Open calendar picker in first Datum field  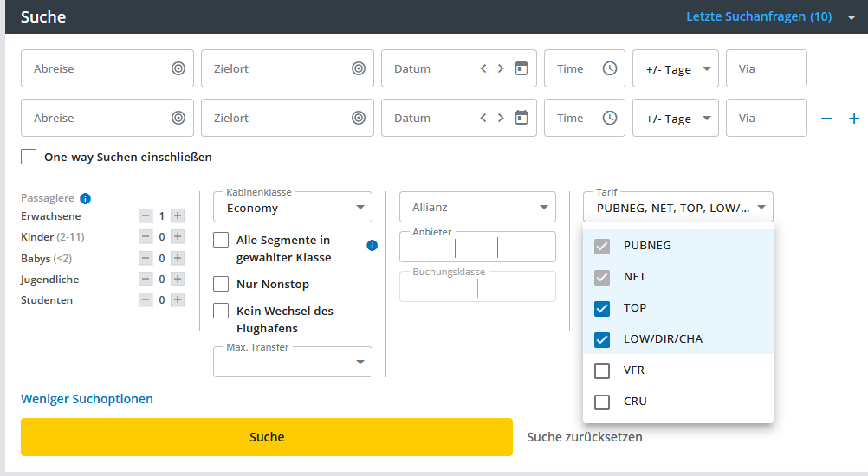coord(521,68)
